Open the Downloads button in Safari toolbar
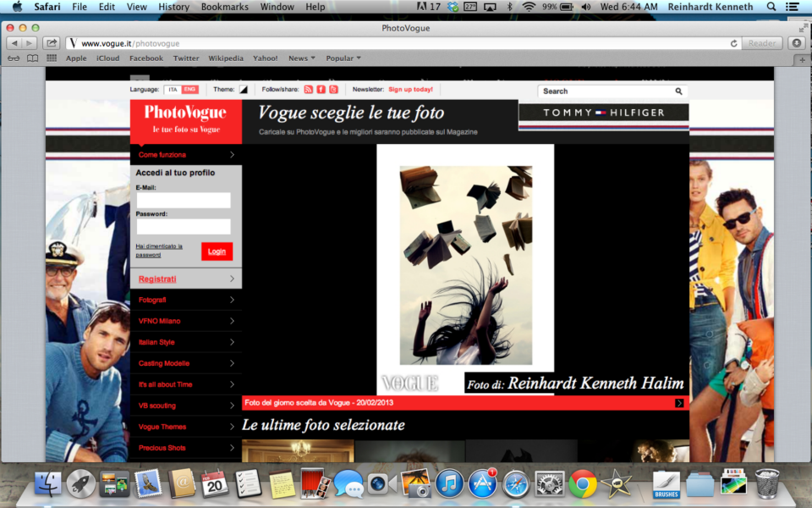 point(797,43)
